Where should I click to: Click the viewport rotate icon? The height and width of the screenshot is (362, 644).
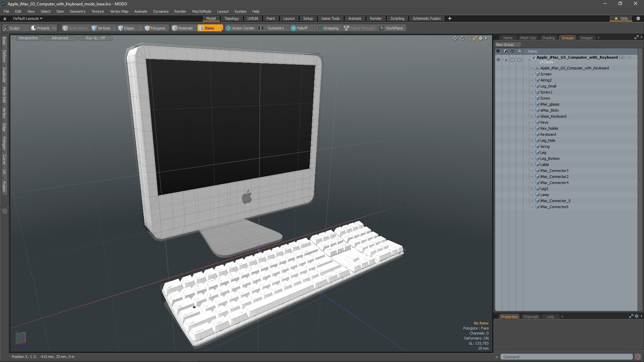(462, 38)
